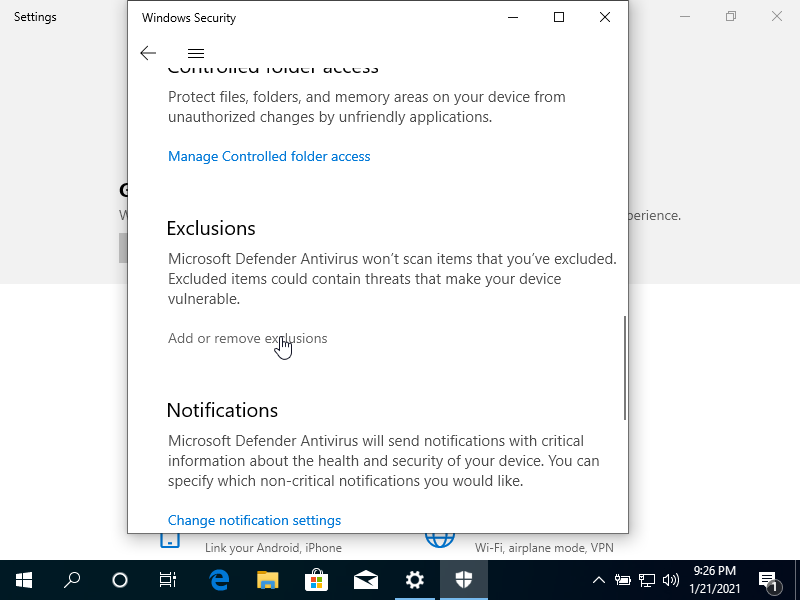Viewport: 800px width, 600px height.
Task: Minimize the Settings window behind
Action: tap(685, 16)
